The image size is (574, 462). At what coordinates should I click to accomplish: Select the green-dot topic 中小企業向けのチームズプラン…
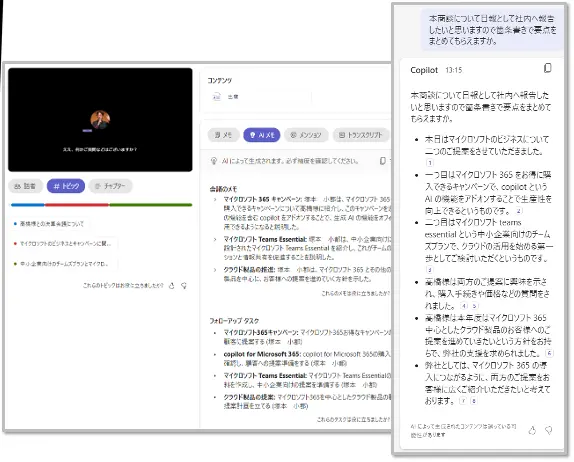click(63, 264)
